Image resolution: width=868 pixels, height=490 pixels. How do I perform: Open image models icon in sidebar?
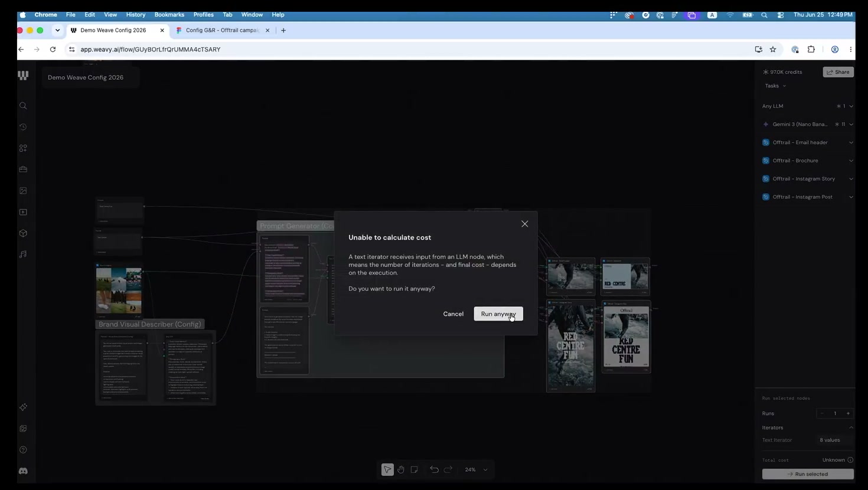pos(23,191)
